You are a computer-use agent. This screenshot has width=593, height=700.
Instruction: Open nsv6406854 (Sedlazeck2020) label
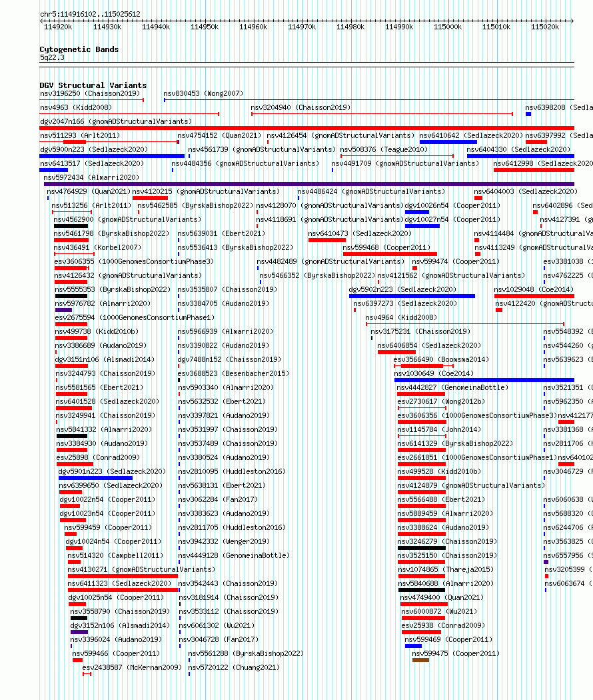point(429,345)
